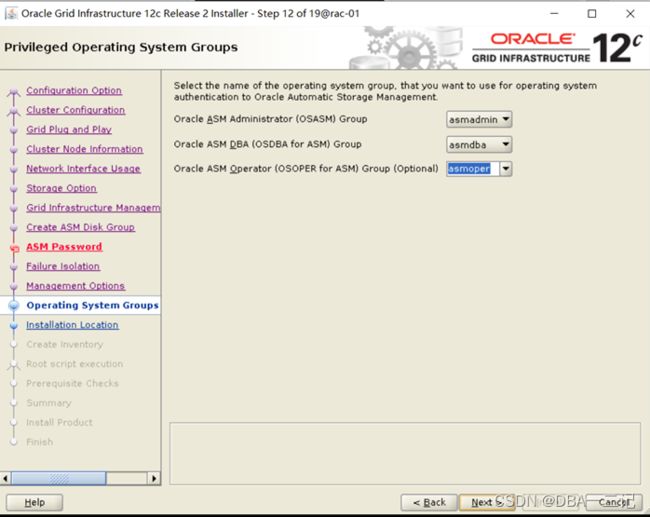Go to Create ASM Disk Group step
Image resolution: width=650 pixels, height=517 pixels.
coord(80,227)
